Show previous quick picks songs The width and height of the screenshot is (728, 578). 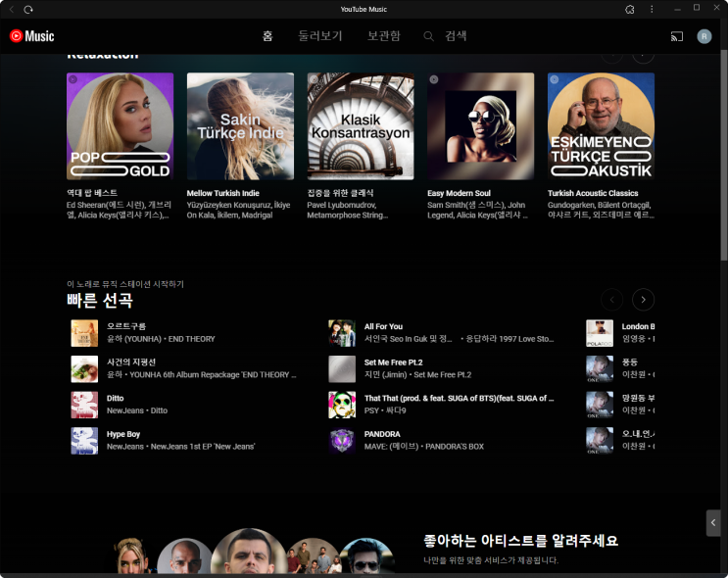pyautogui.click(x=612, y=300)
